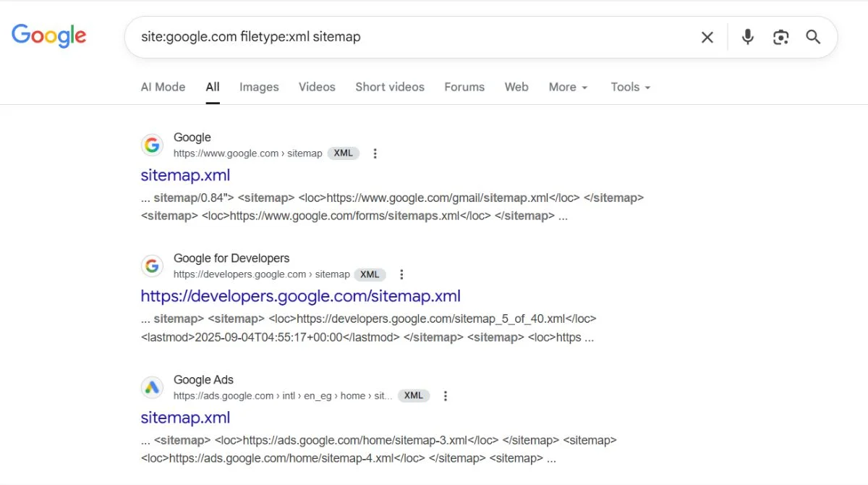Click snippet mentioning ads home/sitemap-3.xml
This screenshot has height=485, width=868.
click(x=379, y=449)
